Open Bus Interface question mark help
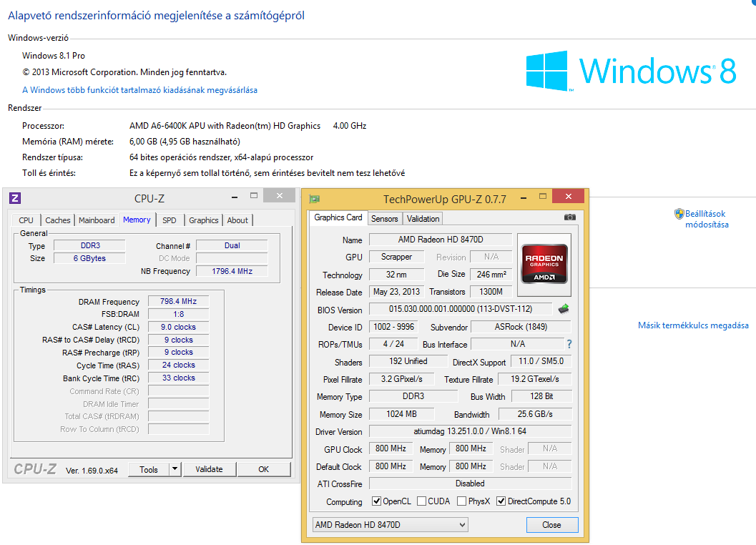756x545 pixels. pos(569,344)
